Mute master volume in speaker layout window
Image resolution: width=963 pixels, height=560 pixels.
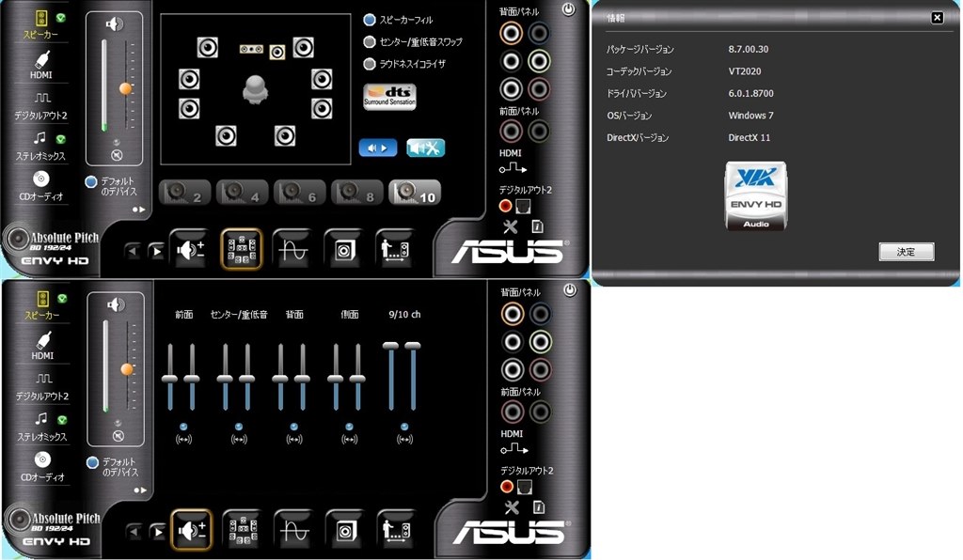coord(117,156)
